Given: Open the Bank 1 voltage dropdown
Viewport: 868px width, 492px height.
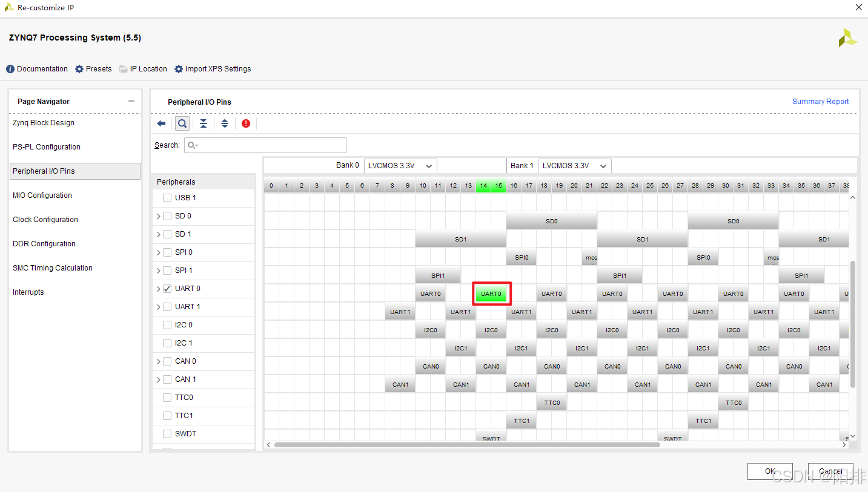Looking at the screenshot, I should [575, 166].
